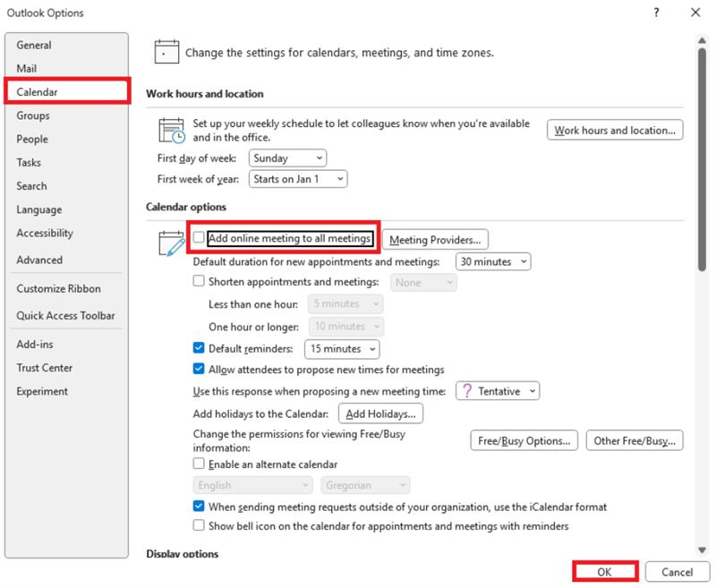This screenshot has height=588, width=716.
Task: Select the Language category
Action: (66, 209)
